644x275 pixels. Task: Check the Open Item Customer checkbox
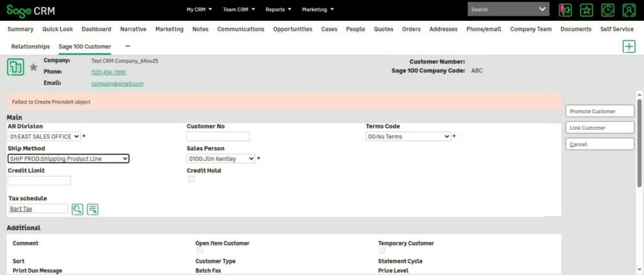199,251
